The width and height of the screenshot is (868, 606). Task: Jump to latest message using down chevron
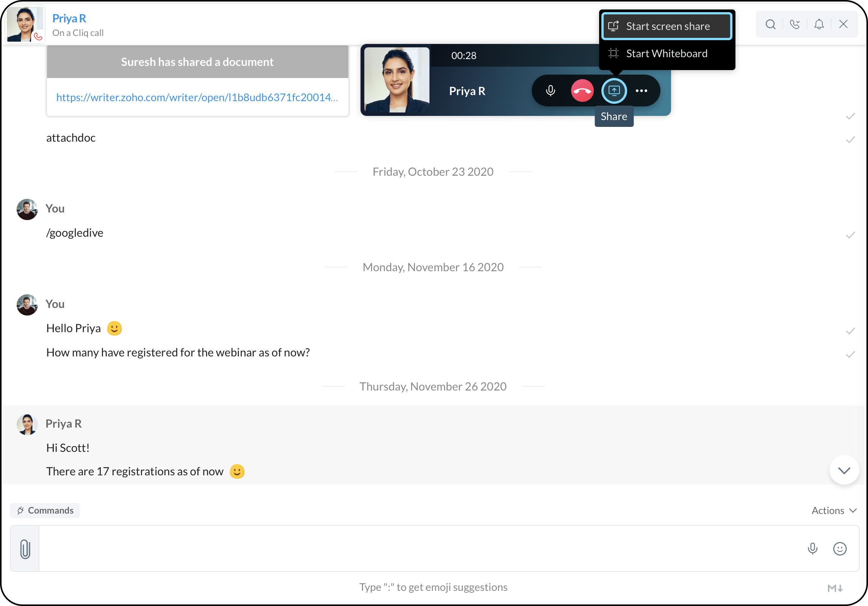[x=844, y=470]
